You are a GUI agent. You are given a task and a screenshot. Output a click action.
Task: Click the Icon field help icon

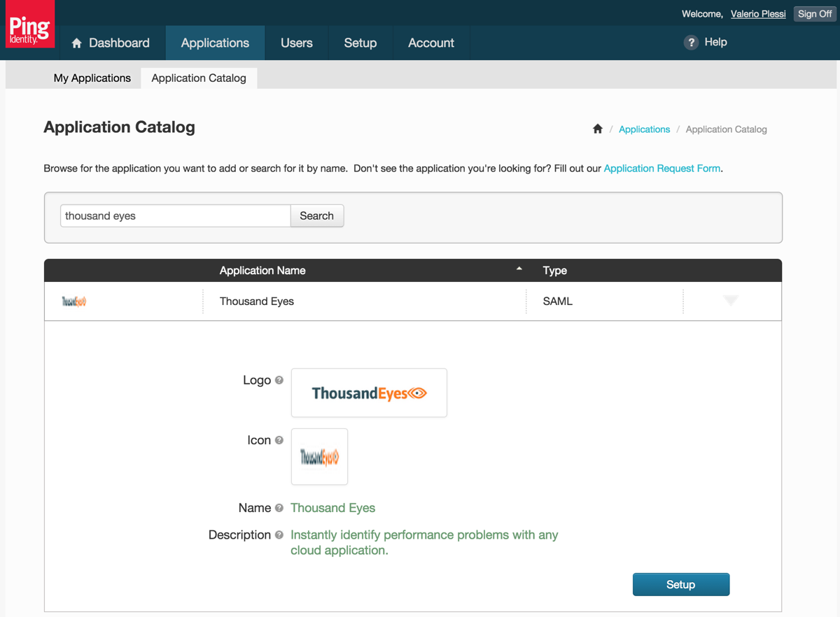click(279, 440)
